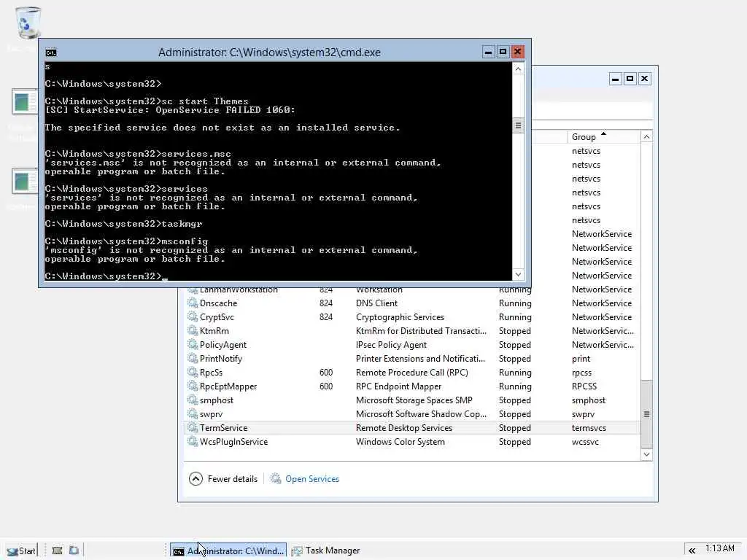Click Stopped status in PrintNotify row

click(514, 358)
